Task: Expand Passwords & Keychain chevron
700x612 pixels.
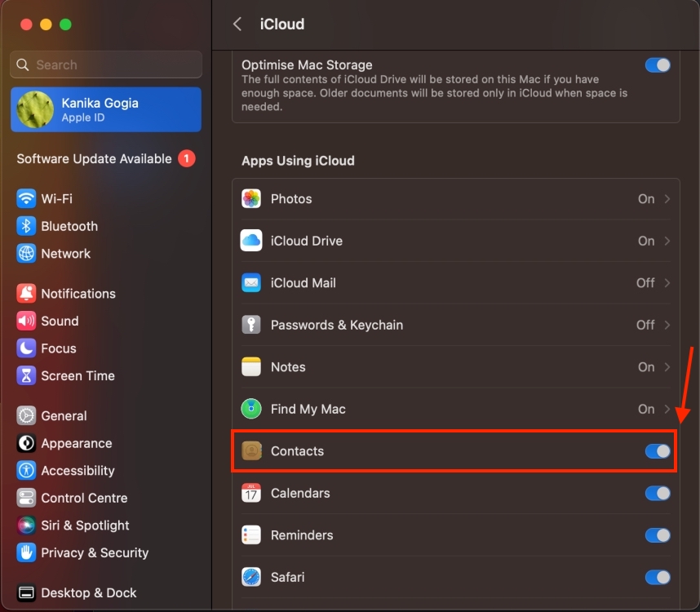Action: pos(667,325)
